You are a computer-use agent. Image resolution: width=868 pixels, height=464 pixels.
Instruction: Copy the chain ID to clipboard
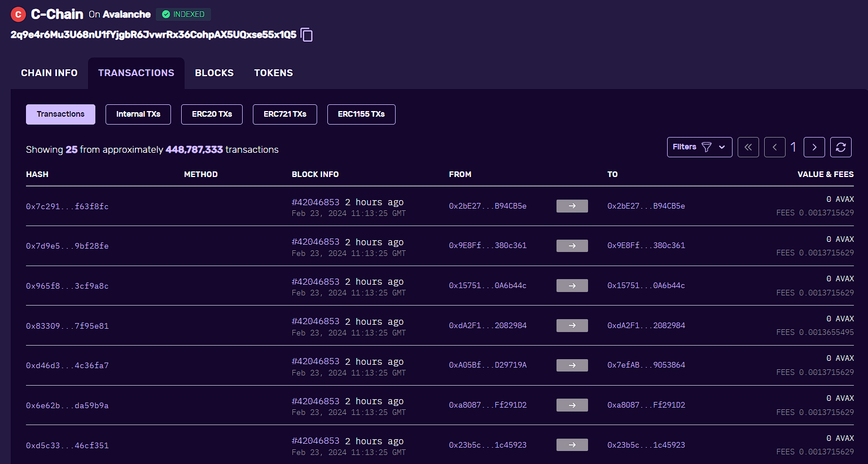(x=306, y=35)
